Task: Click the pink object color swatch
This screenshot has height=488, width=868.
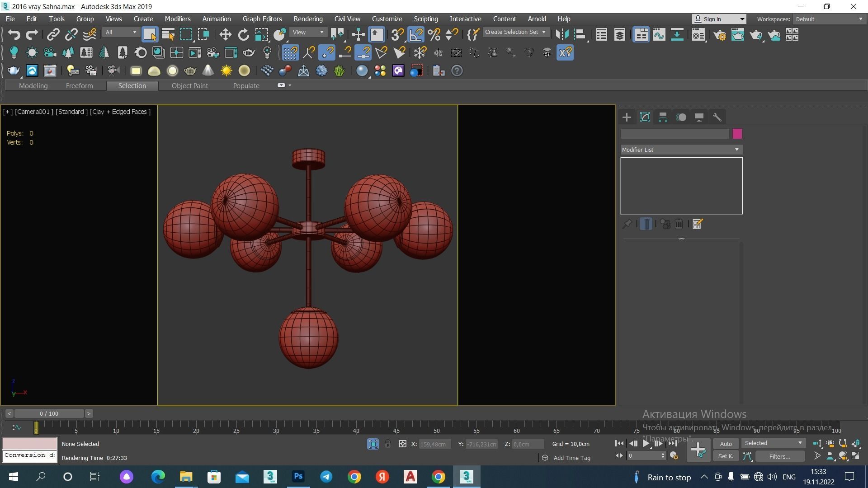Action: click(737, 134)
